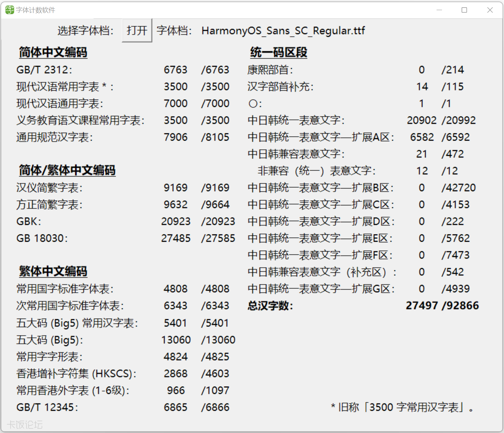Screen dimensions: 504x433
Task: Click the total count 27497 /92866
Action: (442, 306)
